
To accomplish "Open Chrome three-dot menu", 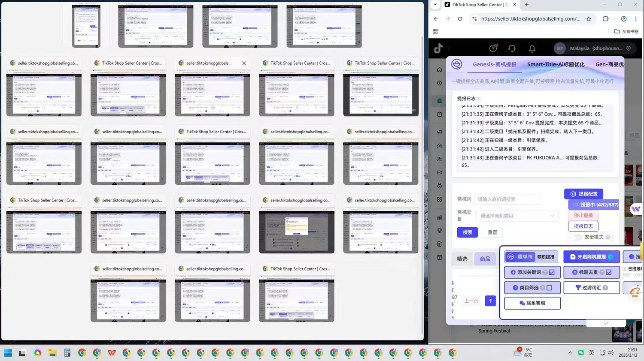I will (x=636, y=19).
